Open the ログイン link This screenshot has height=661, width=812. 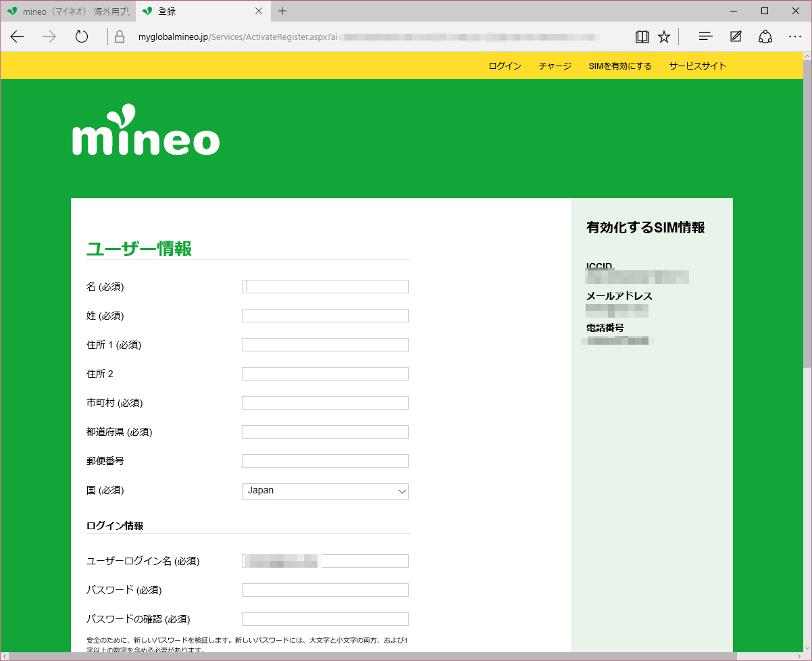505,66
